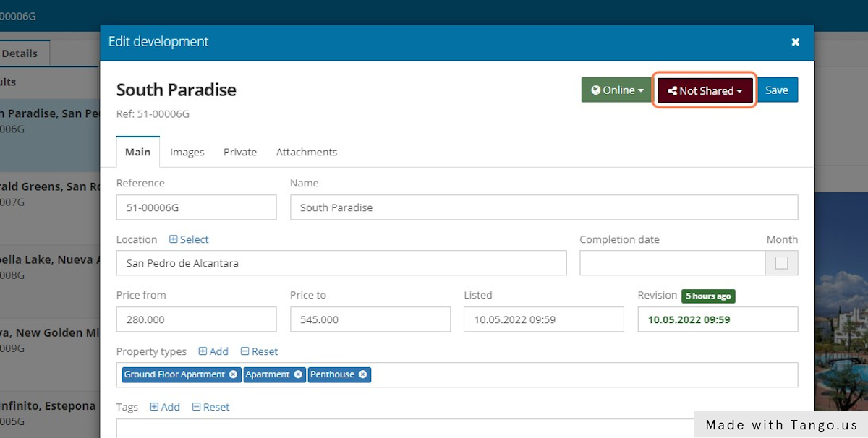868x438 pixels.
Task: Open the Online status dropdown
Action: tap(617, 90)
